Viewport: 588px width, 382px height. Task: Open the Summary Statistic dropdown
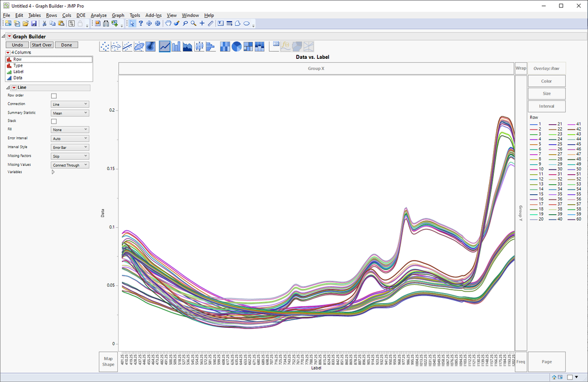70,112
